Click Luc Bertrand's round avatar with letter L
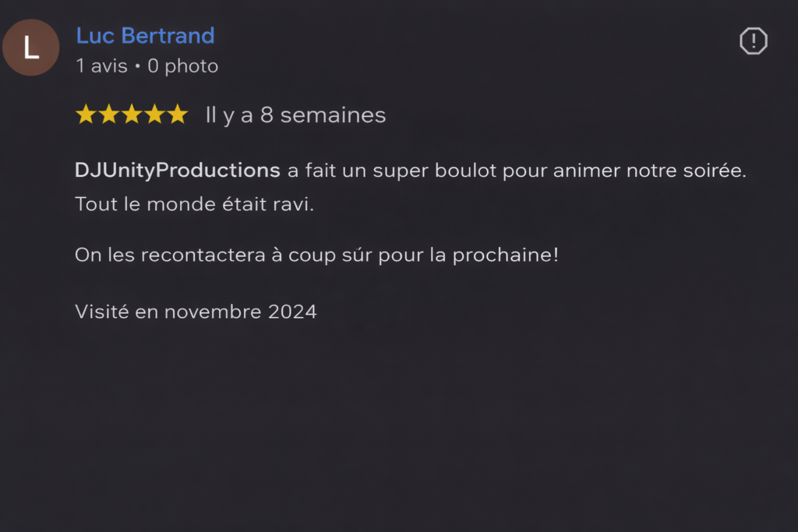The width and height of the screenshot is (798, 532). [31, 48]
